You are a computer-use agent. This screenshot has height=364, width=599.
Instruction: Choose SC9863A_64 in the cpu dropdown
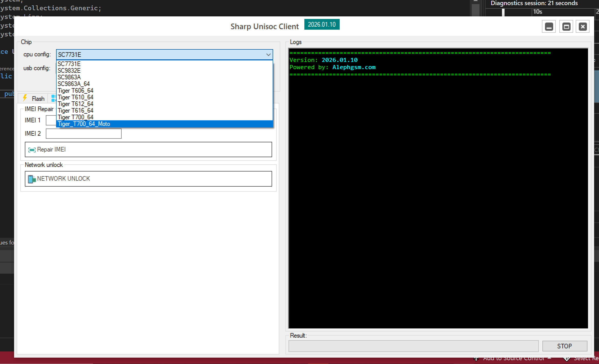[x=74, y=84]
